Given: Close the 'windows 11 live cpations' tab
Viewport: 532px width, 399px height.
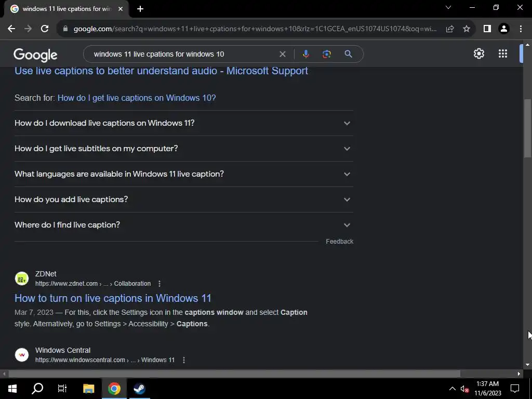Looking at the screenshot, I should click(121, 9).
